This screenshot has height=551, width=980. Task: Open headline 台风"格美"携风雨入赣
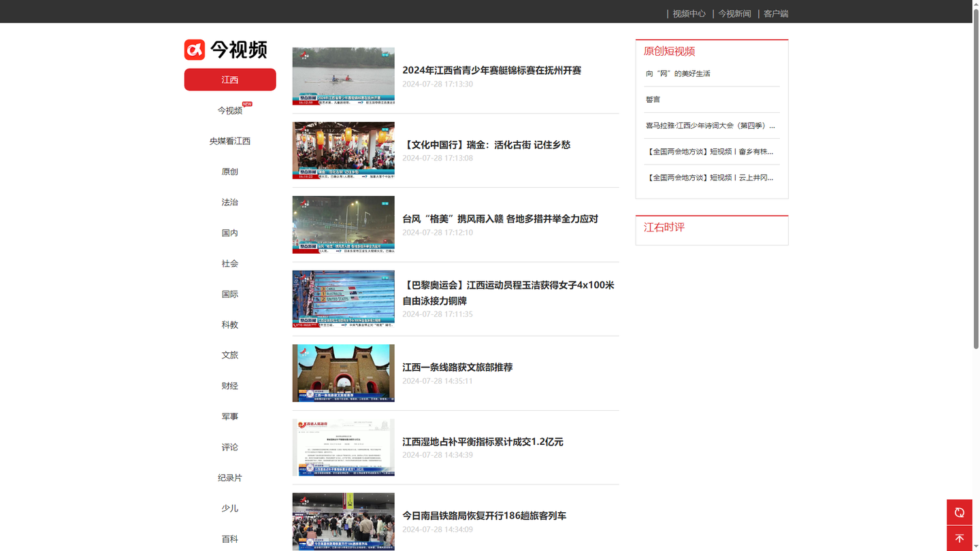pyautogui.click(x=500, y=218)
